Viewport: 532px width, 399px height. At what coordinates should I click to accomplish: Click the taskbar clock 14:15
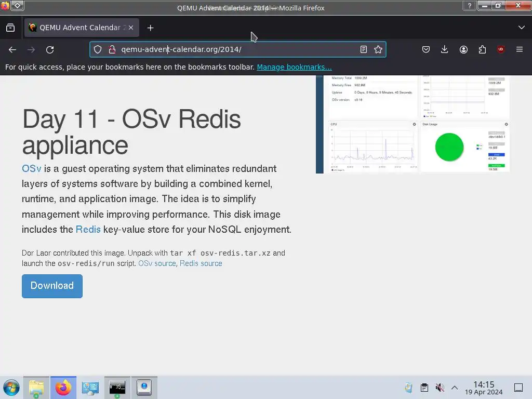tap(484, 388)
